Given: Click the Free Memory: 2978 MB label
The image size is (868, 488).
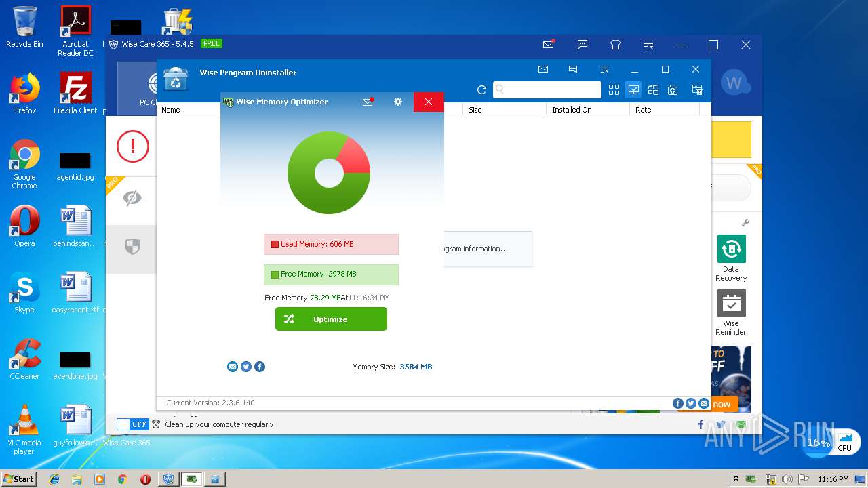Looking at the screenshot, I should tap(331, 274).
